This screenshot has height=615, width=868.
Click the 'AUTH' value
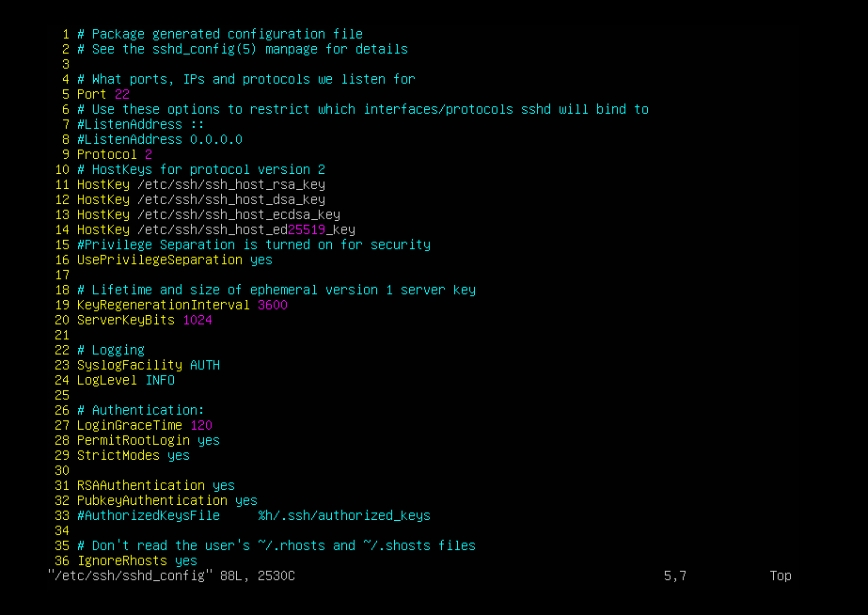tap(205, 365)
